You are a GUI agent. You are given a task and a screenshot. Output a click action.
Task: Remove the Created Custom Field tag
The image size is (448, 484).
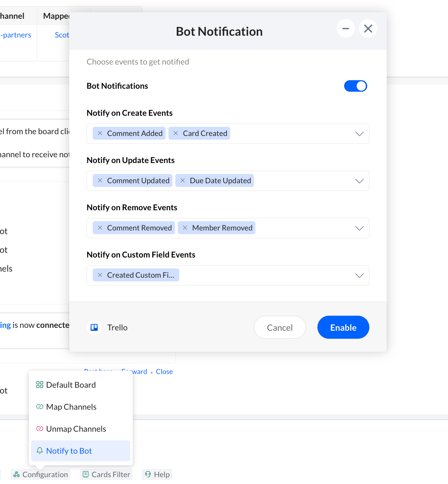(x=100, y=275)
